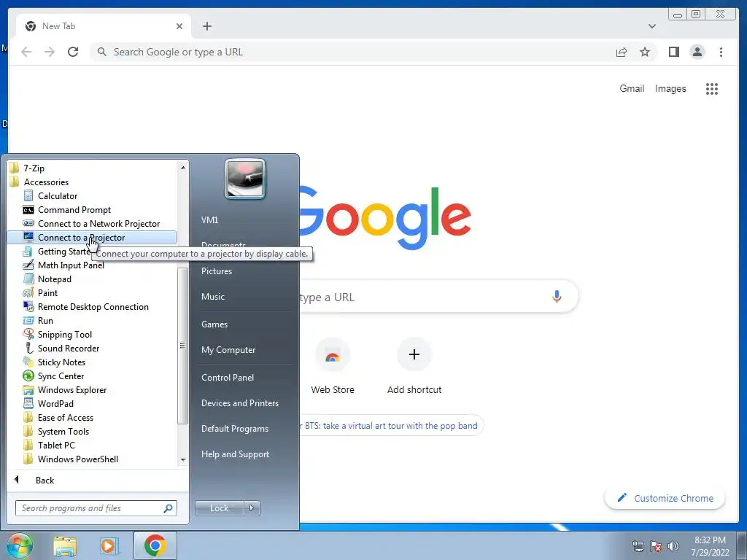The height and width of the screenshot is (560, 747).
Task: Click the user account picture
Action: [245, 179]
